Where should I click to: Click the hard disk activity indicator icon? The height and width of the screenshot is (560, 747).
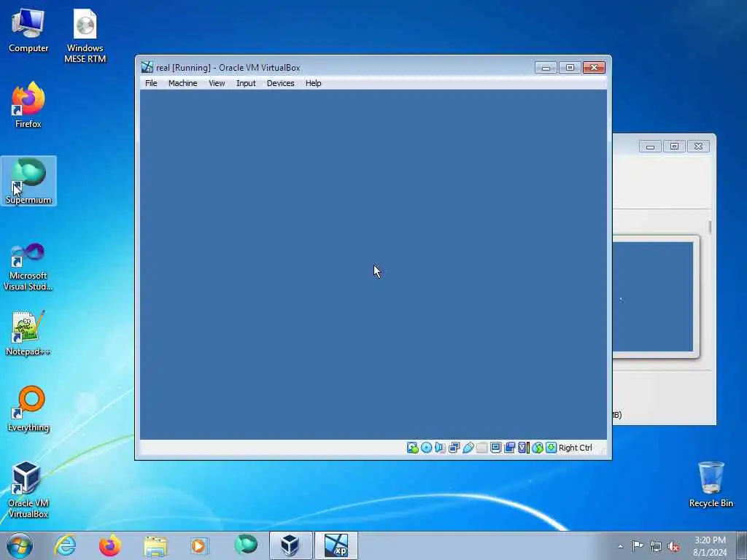413,448
